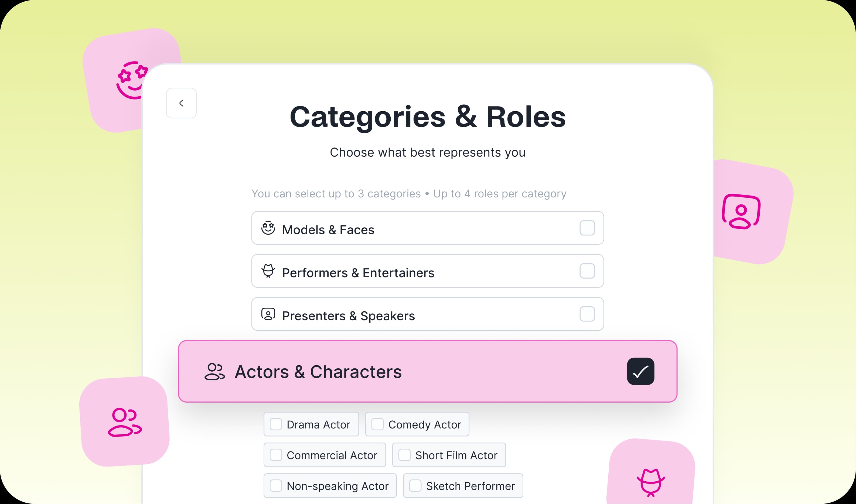Viewport: 856px width, 504px height.
Task: Select the Presenters & Speakers checkbox
Action: point(587,314)
